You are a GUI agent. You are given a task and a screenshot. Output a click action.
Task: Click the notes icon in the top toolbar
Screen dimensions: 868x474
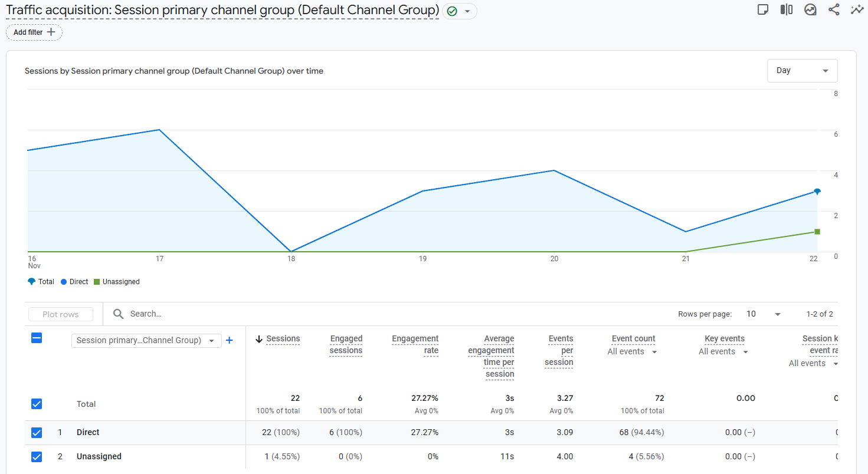[763, 9]
